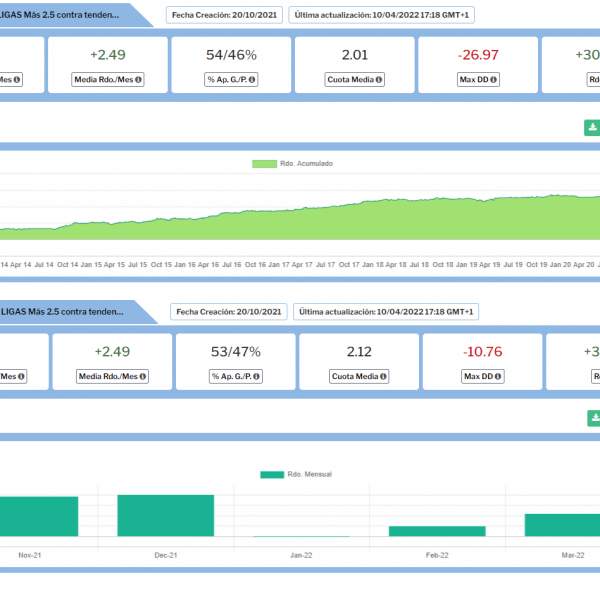Click Media Rdo./Mes info icon above accumulated chart
This screenshot has height=600, width=600.
(138, 79)
